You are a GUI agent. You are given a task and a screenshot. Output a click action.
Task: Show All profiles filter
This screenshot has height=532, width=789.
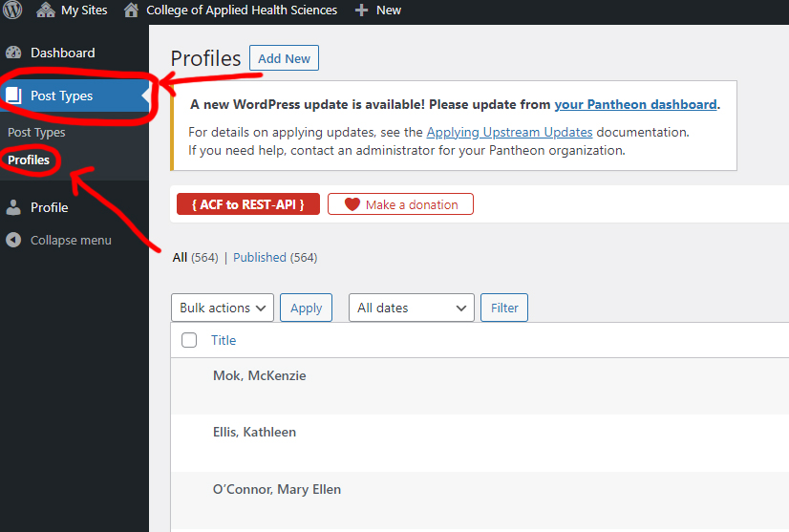[180, 258]
